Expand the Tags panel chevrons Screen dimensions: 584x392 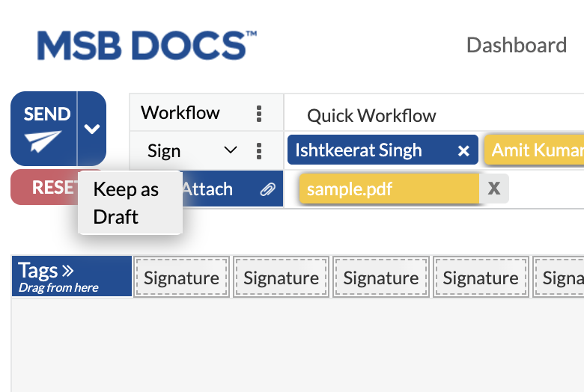point(67,270)
